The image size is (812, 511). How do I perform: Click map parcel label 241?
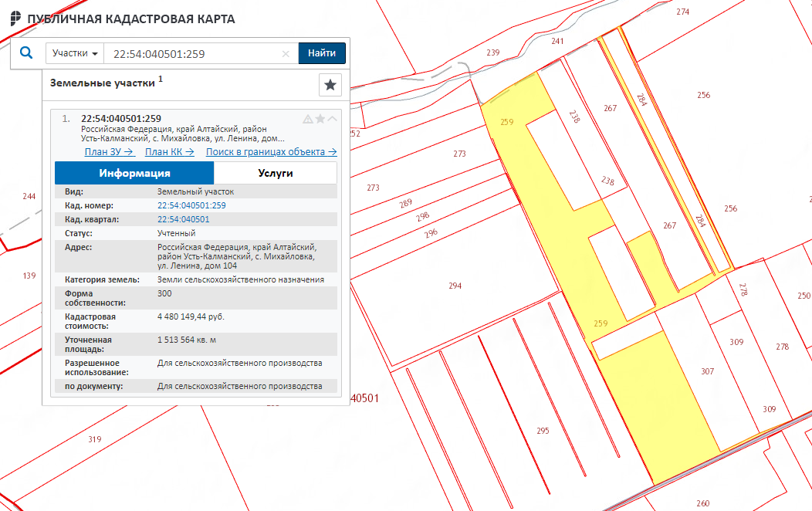point(557,41)
